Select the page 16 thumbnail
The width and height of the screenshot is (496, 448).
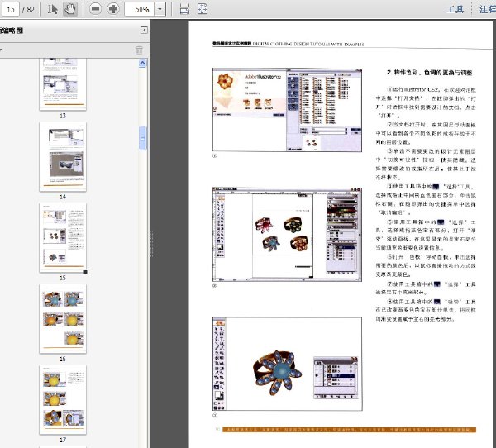pyautogui.click(x=63, y=319)
